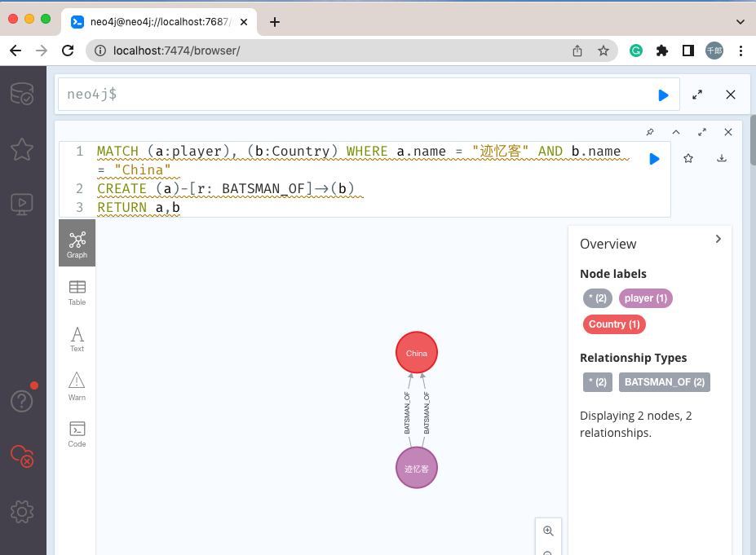The image size is (756, 555).
Task: Collapse the result frame with the up chevron
Action: point(676,132)
